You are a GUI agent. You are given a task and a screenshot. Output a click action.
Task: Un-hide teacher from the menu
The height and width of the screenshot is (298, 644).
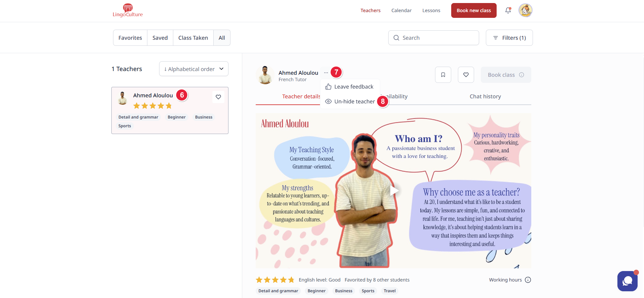[x=354, y=101]
